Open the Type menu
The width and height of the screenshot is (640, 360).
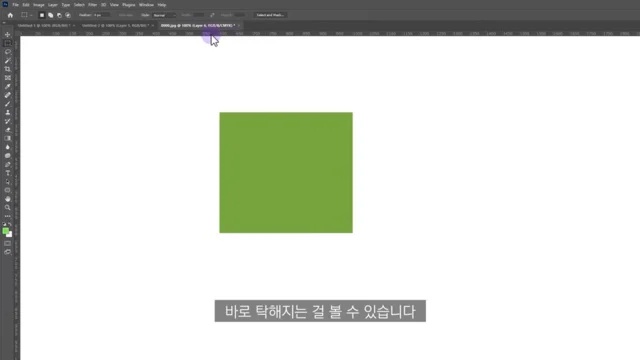coord(66,5)
